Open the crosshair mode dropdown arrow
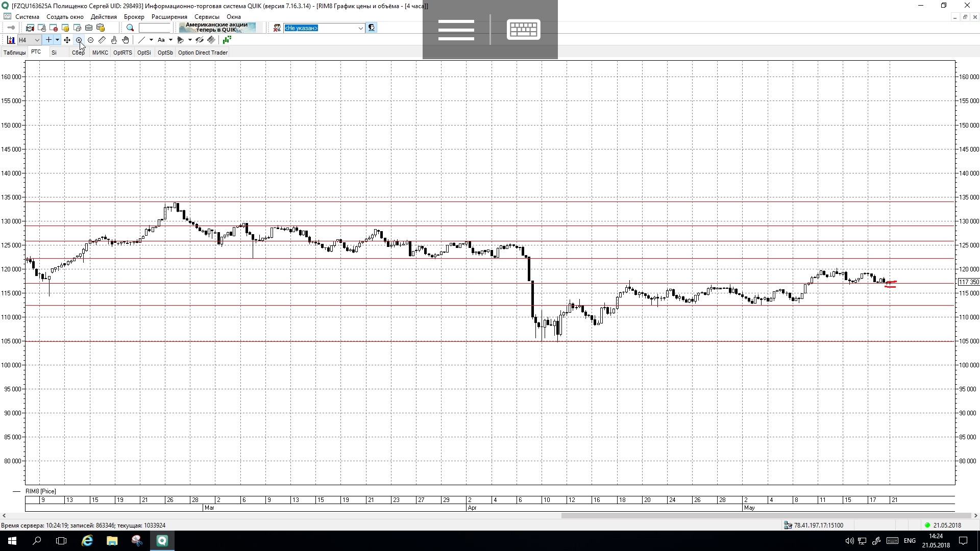The width and height of the screenshot is (980, 551). (x=57, y=40)
